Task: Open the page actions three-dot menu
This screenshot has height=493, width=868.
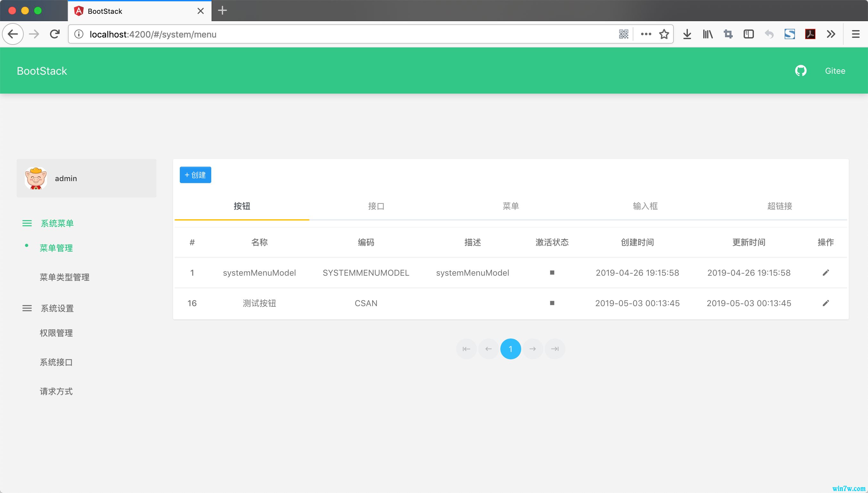Action: pos(646,34)
